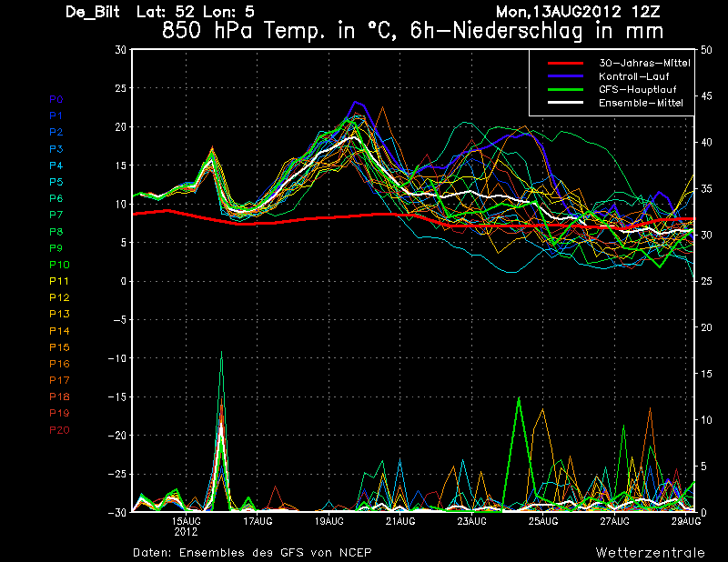Click the 21AUG date axis label
This screenshot has height=562, width=728.
(x=400, y=521)
